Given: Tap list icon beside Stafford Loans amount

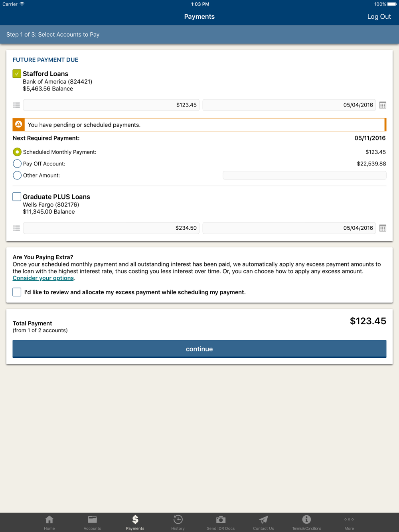Looking at the screenshot, I should (16, 105).
